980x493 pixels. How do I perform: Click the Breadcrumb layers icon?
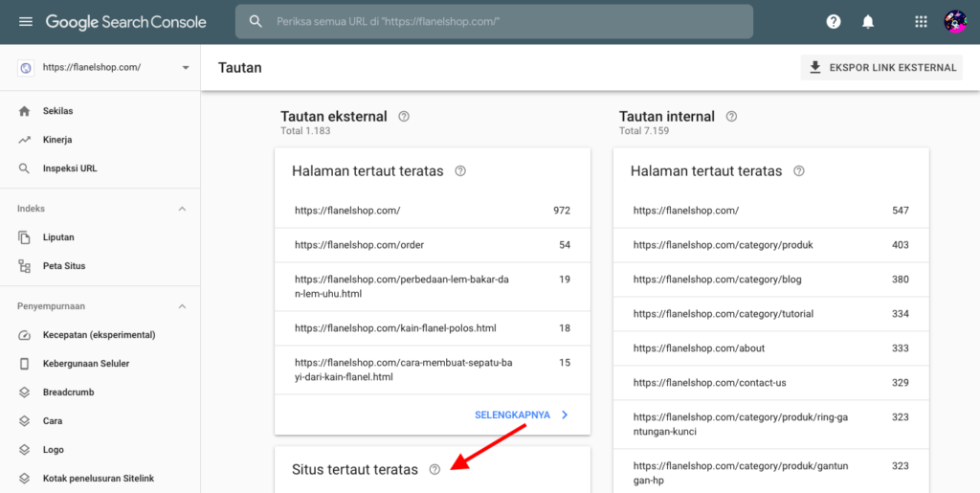[x=24, y=392]
